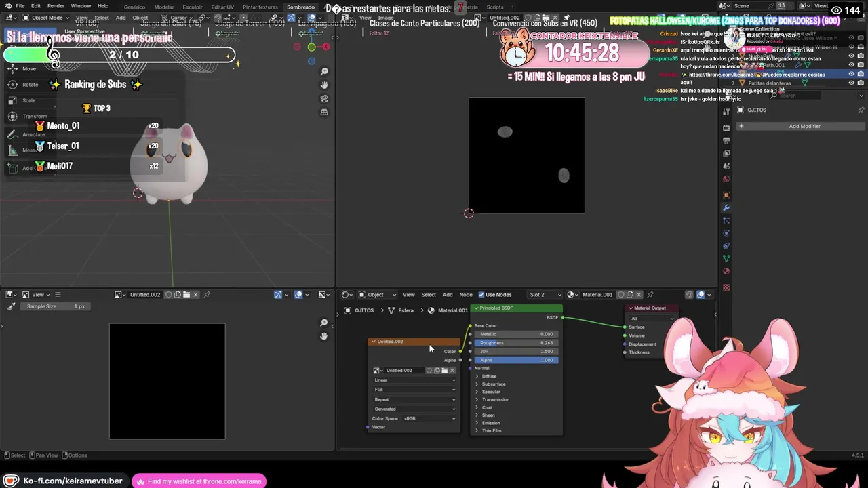The image size is (868, 488).
Task: Toggle render camera icon of Patitas delanteras
Action: click(861, 83)
